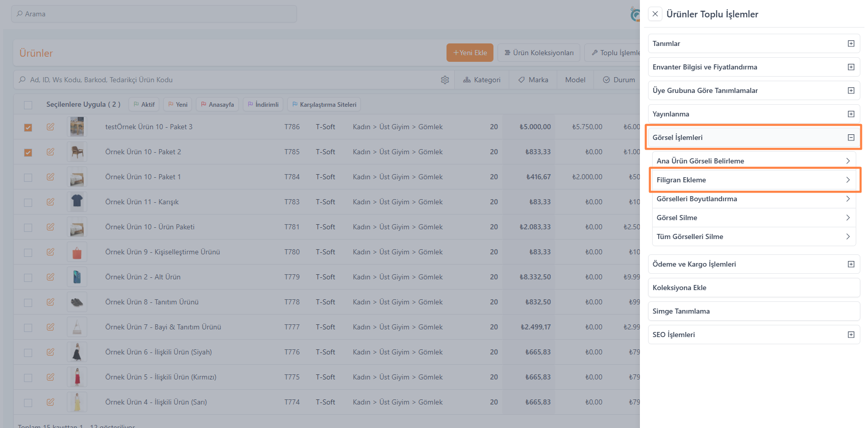Click edit icon for Örnek Ürün 8 - Tanıtım Ürünü
The width and height of the screenshot is (868, 428).
pyautogui.click(x=51, y=302)
